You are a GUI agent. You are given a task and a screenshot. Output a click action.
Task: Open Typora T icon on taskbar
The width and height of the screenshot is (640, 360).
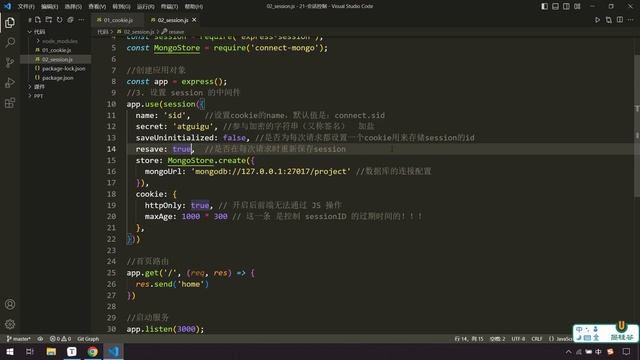pos(72,351)
